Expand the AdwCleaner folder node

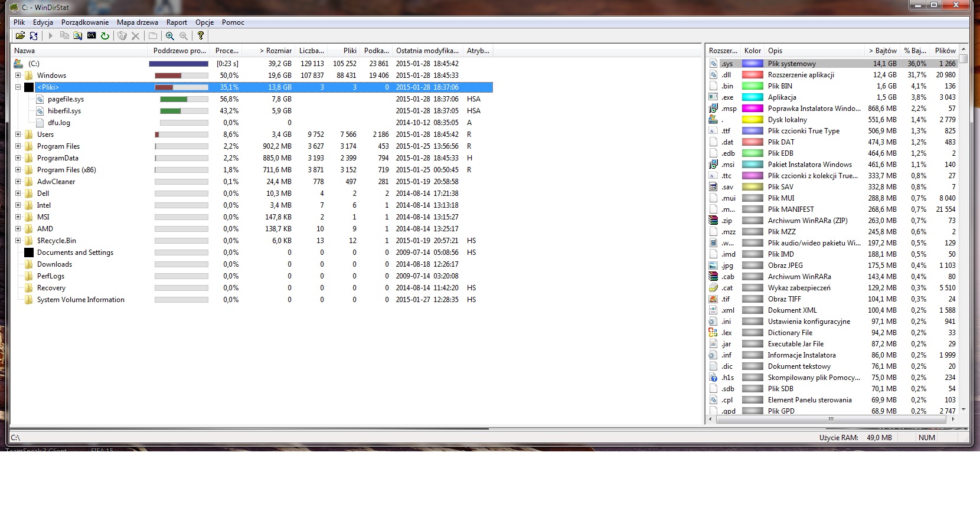18,182
